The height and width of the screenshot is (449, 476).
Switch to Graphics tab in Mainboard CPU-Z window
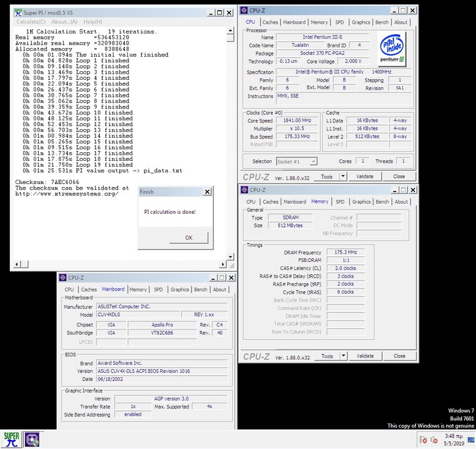(x=180, y=289)
